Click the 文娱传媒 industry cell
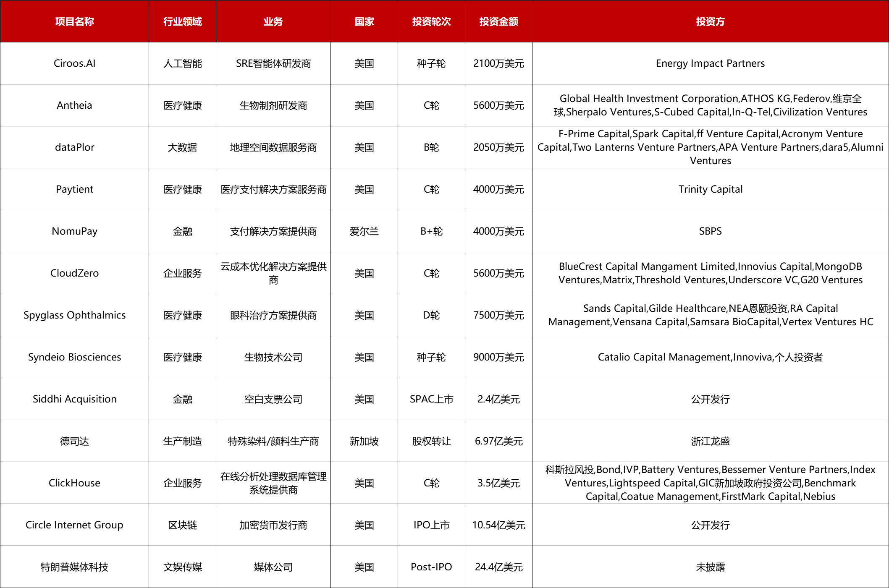This screenshot has height=588, width=889. click(x=182, y=567)
